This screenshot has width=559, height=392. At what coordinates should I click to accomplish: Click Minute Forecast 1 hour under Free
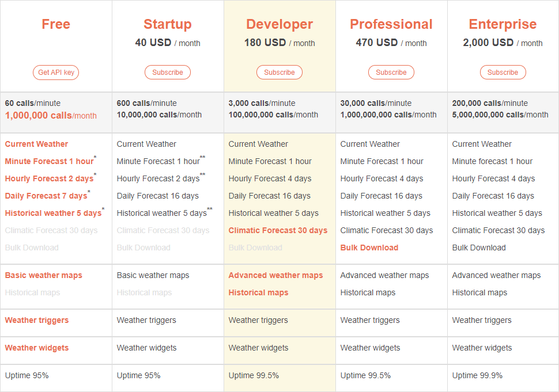point(49,161)
